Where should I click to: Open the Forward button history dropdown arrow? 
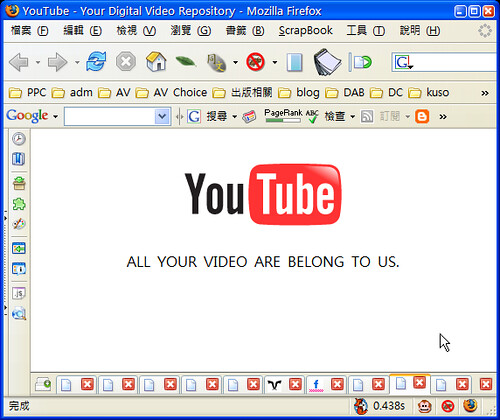click(x=77, y=62)
